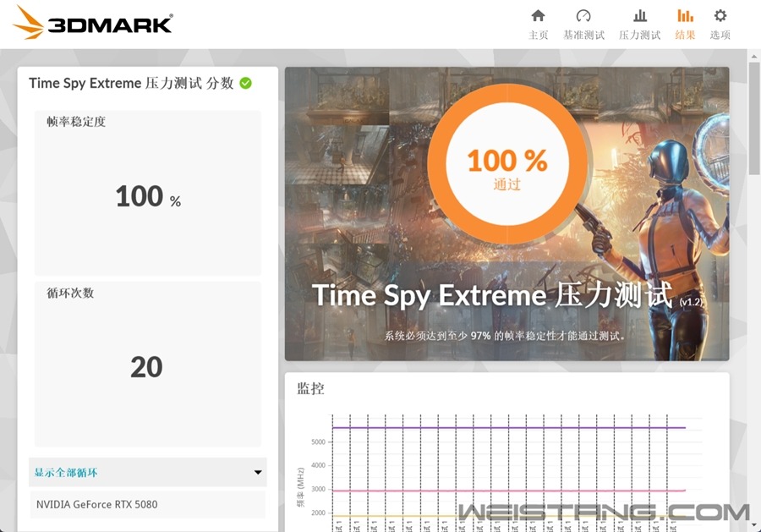
Task: Click the green checkmark validity icon
Action: 246,83
